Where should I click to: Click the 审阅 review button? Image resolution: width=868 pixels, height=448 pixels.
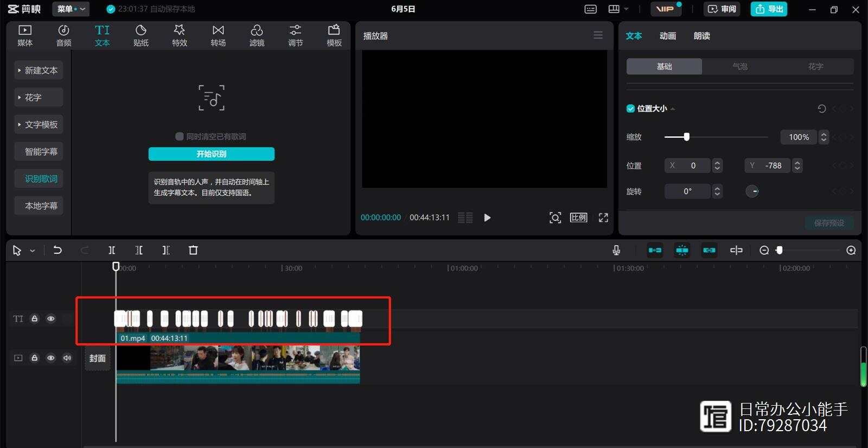722,9
